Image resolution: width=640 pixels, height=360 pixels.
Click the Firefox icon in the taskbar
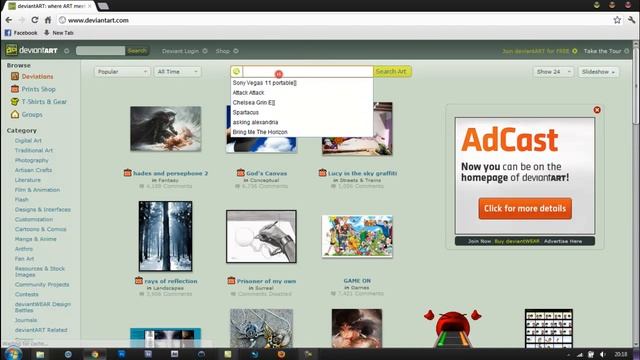point(281,354)
